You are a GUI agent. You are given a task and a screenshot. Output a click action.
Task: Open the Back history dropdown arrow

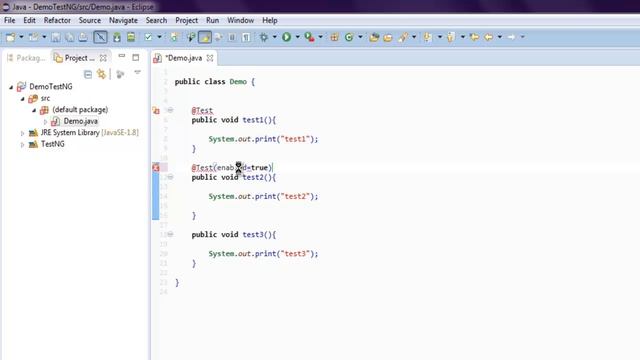[500, 37]
